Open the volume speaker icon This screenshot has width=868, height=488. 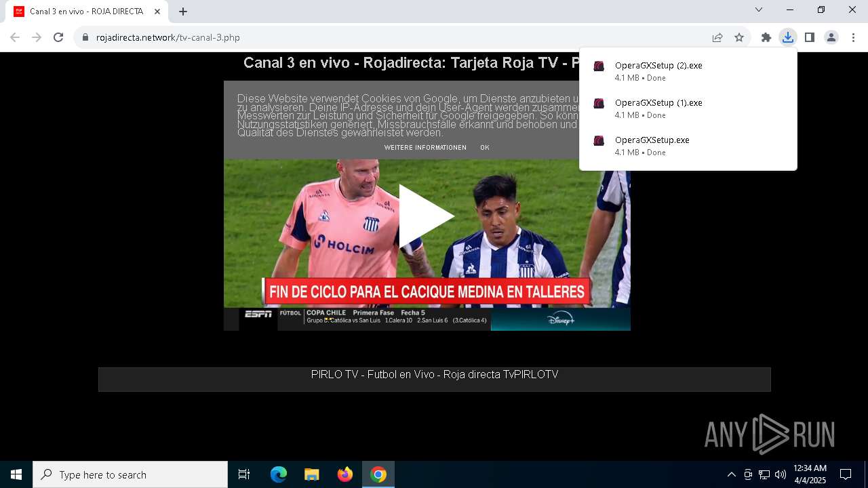[x=781, y=474]
